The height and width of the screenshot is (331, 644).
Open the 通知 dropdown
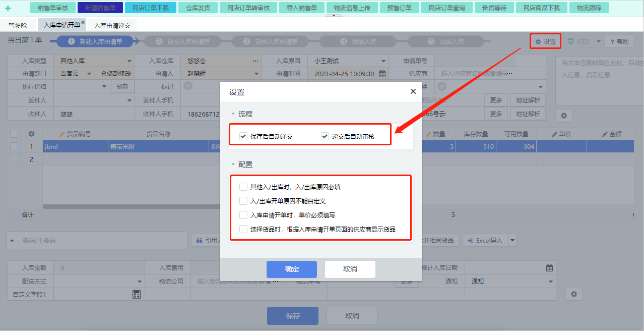click(x=550, y=282)
